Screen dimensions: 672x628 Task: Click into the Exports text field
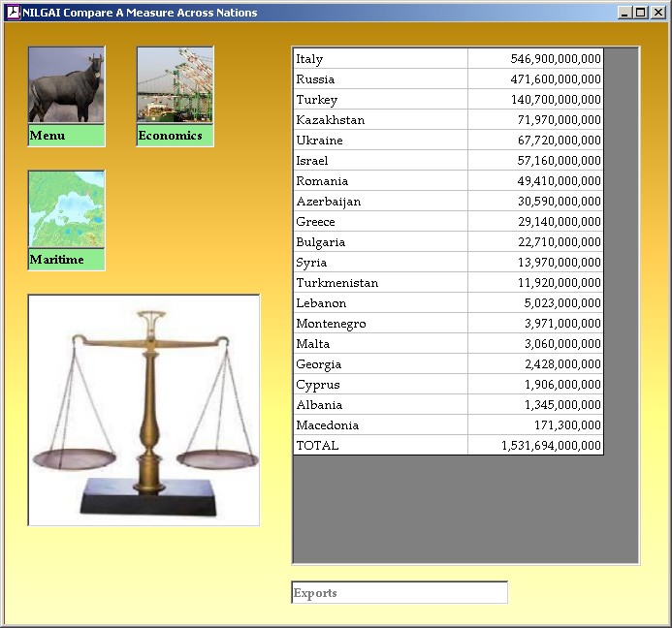399,592
